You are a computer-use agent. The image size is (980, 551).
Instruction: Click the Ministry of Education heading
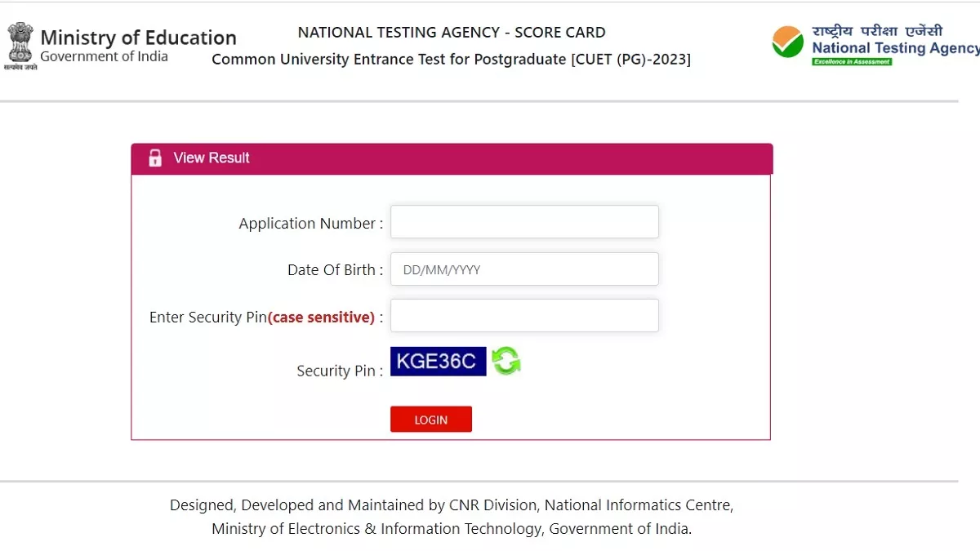tap(138, 38)
